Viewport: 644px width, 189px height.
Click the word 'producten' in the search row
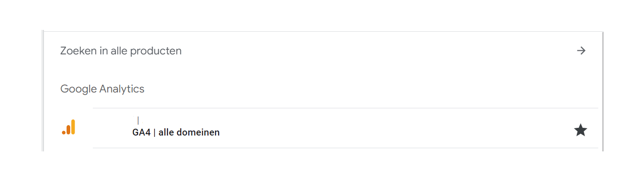click(156, 51)
